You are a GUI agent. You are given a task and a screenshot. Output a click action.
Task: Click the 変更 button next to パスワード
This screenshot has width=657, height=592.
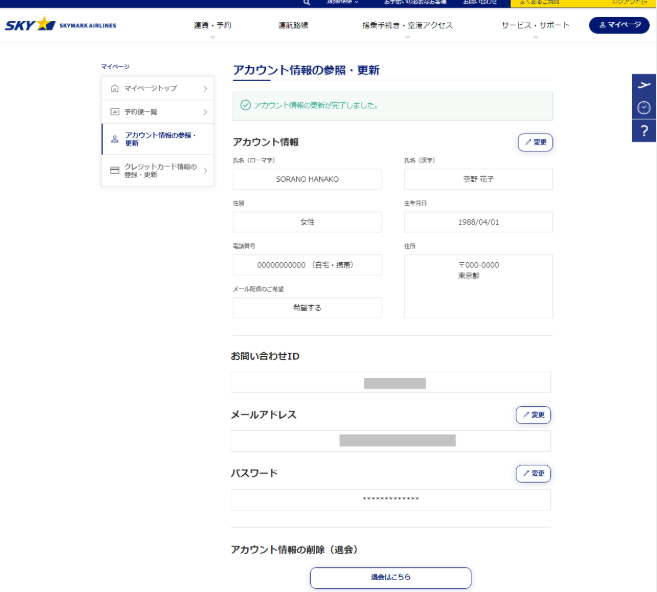533,473
